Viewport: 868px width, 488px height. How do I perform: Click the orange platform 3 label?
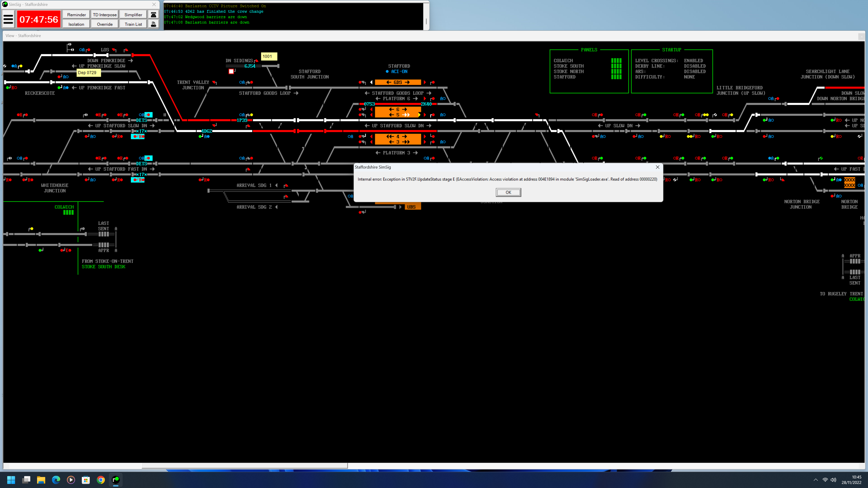[x=398, y=142]
